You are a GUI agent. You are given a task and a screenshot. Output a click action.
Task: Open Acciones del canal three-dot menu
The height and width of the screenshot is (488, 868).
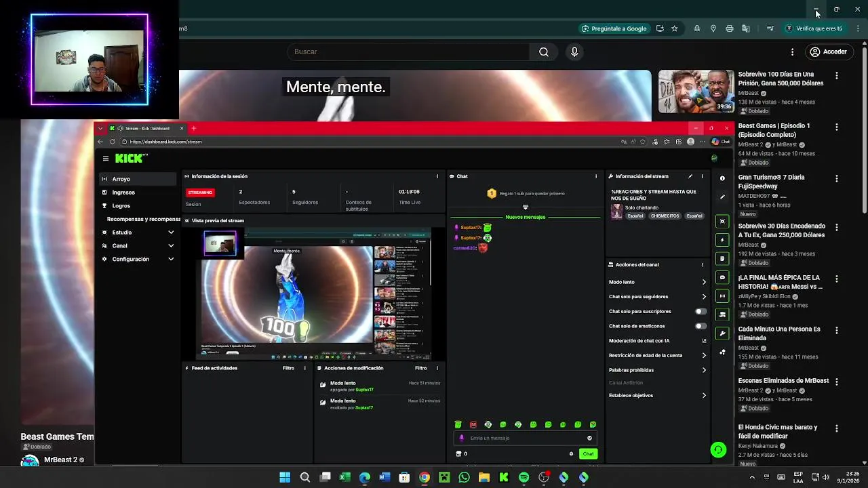[x=702, y=264]
